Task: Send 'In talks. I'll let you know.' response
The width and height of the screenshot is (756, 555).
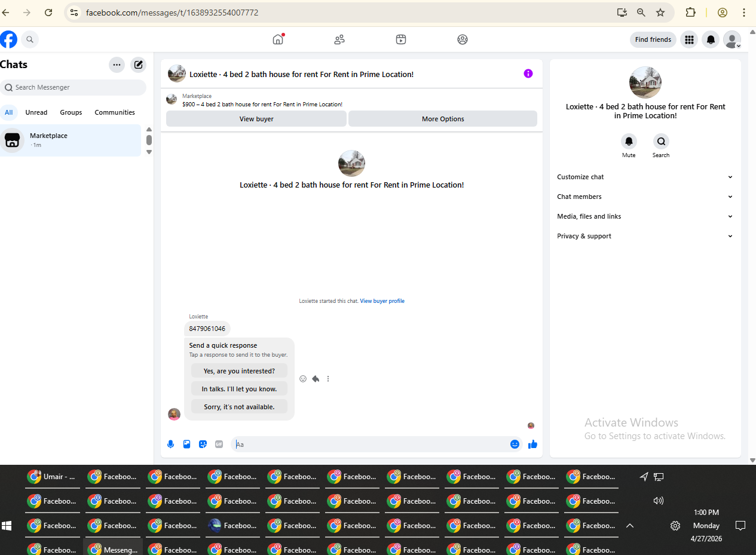Action: (x=239, y=389)
